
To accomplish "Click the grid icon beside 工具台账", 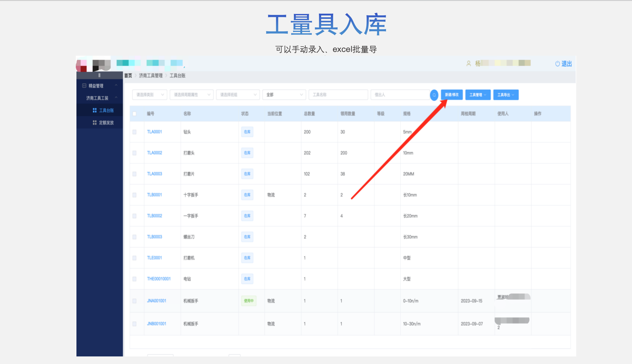I will (x=95, y=110).
